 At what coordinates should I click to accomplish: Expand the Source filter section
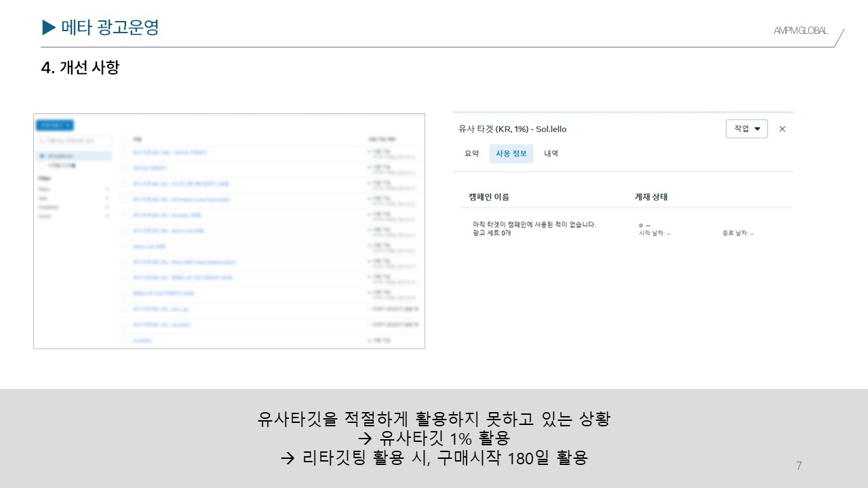point(106,216)
